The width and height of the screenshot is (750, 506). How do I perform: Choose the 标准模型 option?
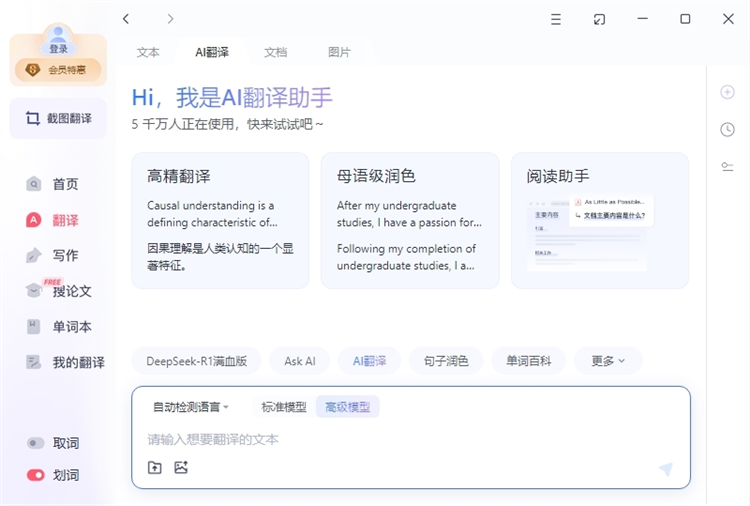(x=284, y=407)
